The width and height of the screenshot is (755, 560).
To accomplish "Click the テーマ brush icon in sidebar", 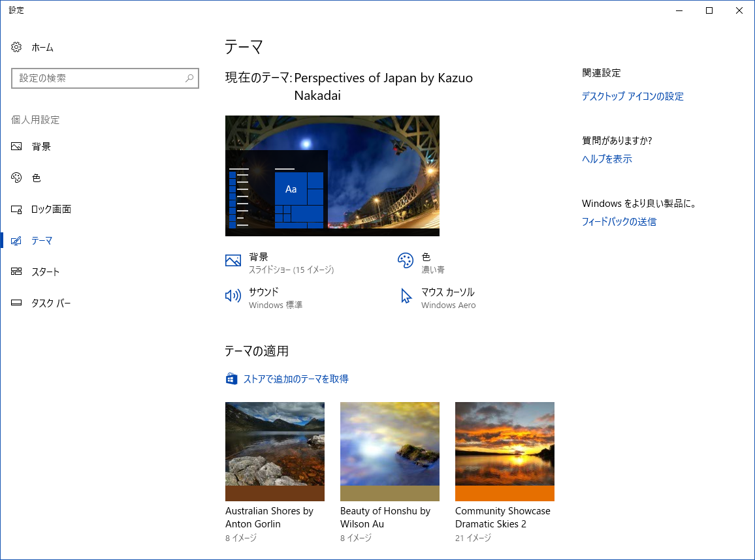I will pyautogui.click(x=16, y=241).
